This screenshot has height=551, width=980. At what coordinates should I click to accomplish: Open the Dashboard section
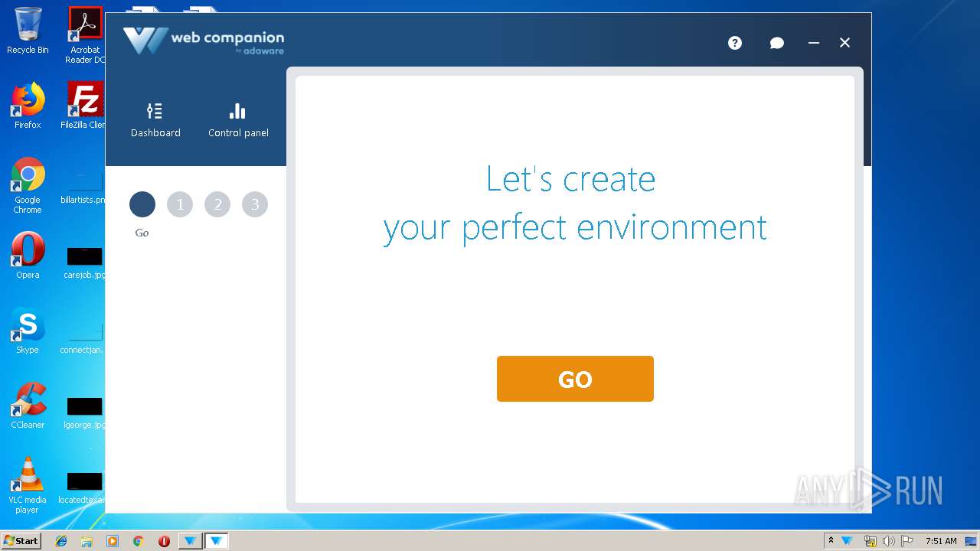155,120
